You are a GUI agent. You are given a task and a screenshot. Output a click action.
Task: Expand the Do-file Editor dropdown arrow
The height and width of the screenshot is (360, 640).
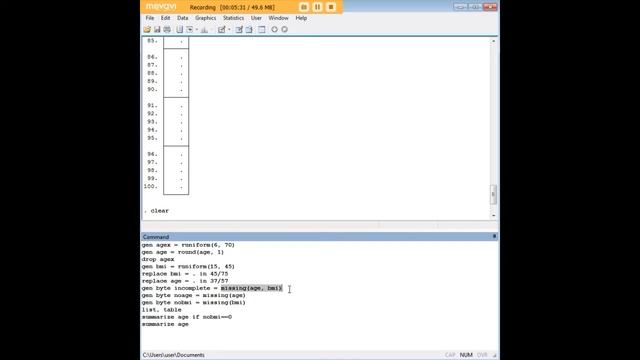click(229, 29)
